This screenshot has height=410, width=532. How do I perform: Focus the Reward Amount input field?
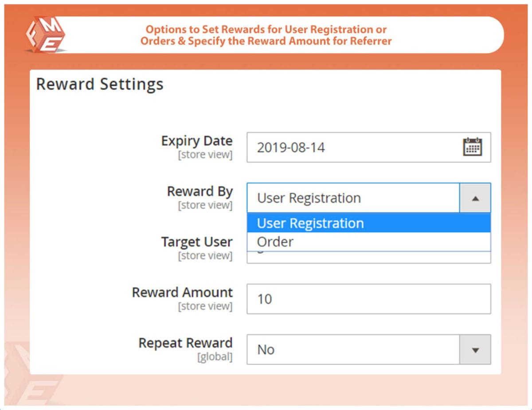click(x=368, y=299)
